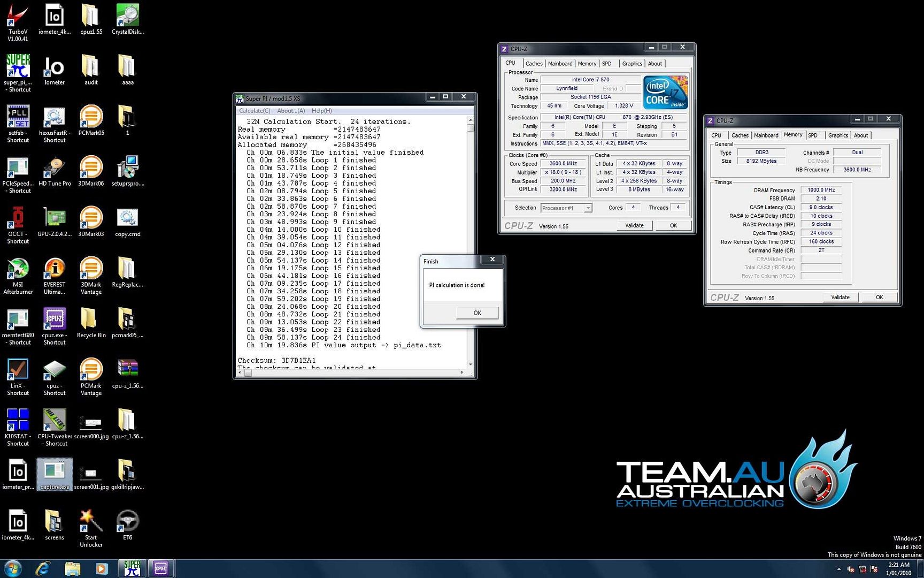Launch PCMark05 desktop icon

tap(91, 120)
